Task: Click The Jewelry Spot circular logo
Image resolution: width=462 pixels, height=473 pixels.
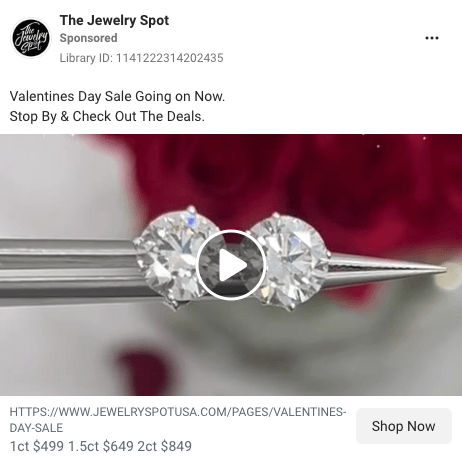Action: 31,38
